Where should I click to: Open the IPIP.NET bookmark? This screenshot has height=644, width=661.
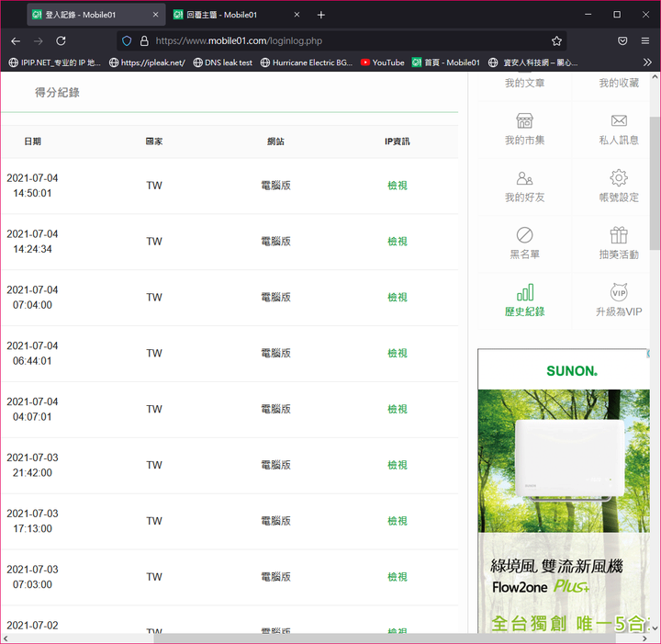click(55, 62)
